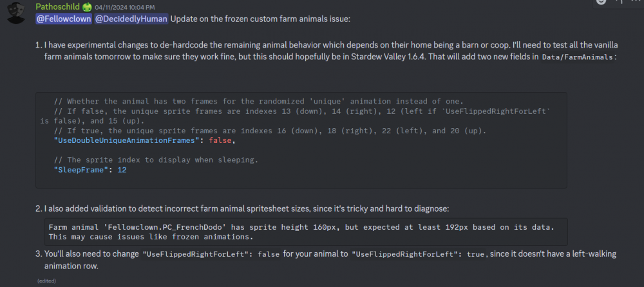The height and width of the screenshot is (287, 644).
Task: Click the @DecidedlyHuman mention
Action: [131, 19]
